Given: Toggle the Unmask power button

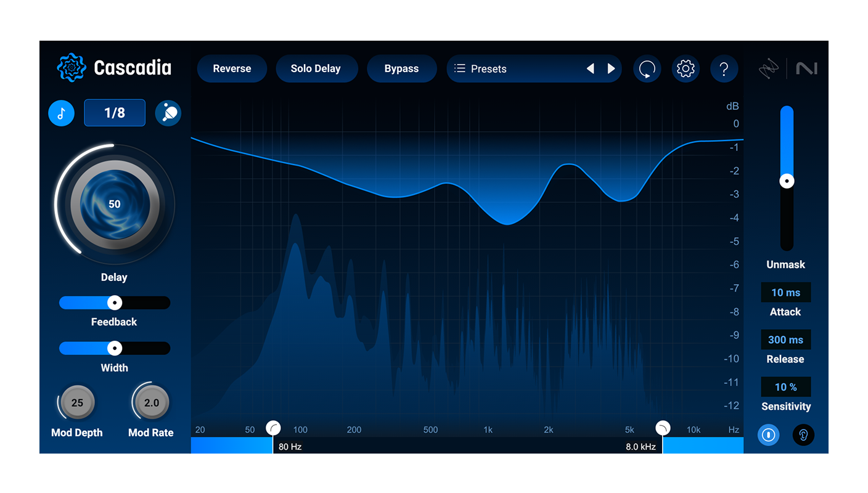Looking at the screenshot, I should [x=768, y=434].
